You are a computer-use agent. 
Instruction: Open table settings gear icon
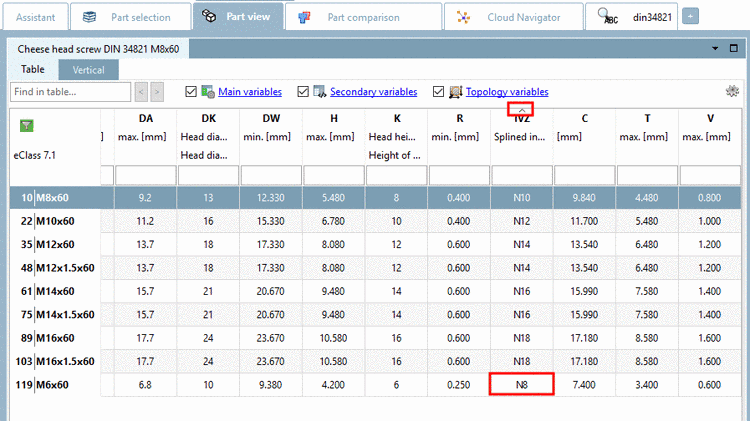(733, 92)
